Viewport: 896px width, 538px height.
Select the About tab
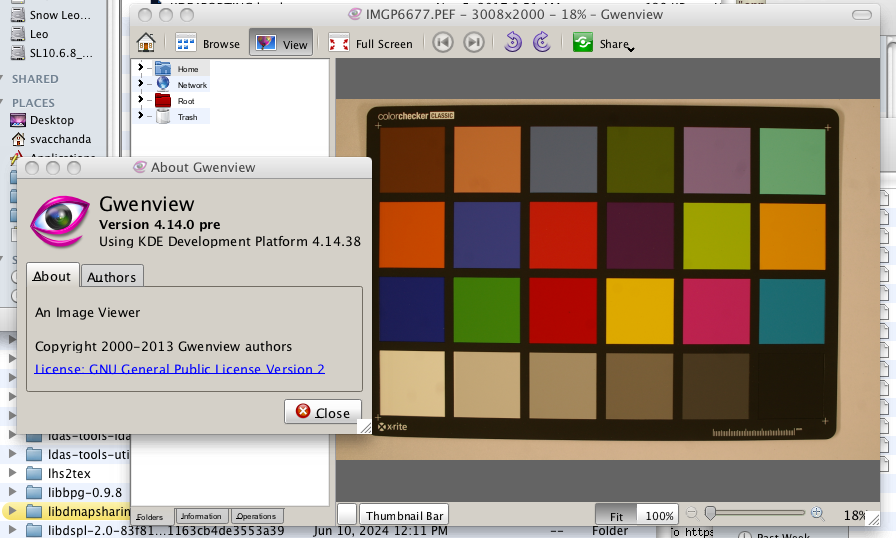52,276
